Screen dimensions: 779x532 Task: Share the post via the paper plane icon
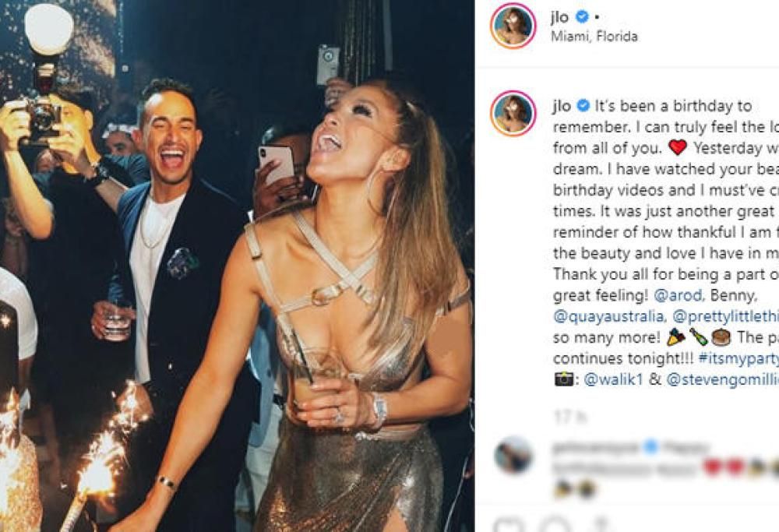coord(598,527)
